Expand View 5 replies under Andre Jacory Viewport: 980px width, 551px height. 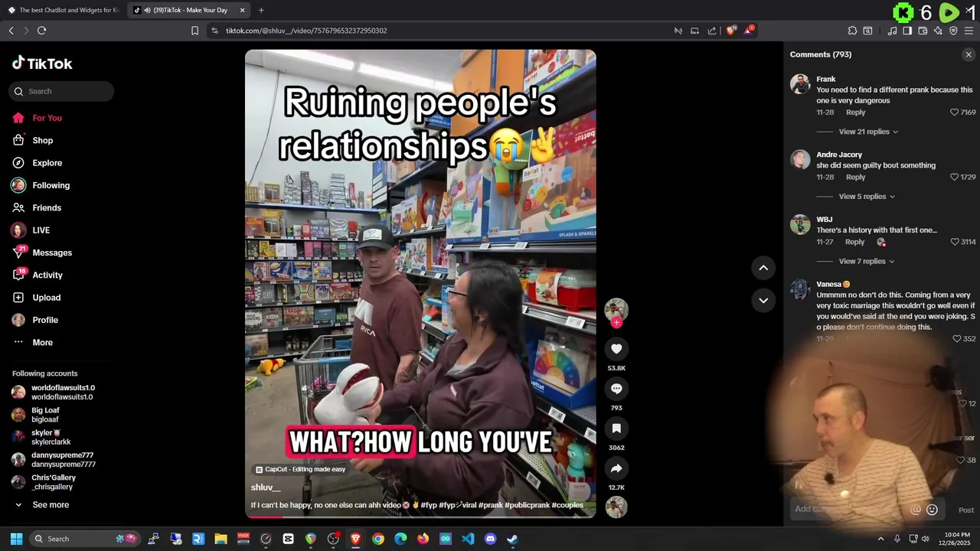click(867, 197)
